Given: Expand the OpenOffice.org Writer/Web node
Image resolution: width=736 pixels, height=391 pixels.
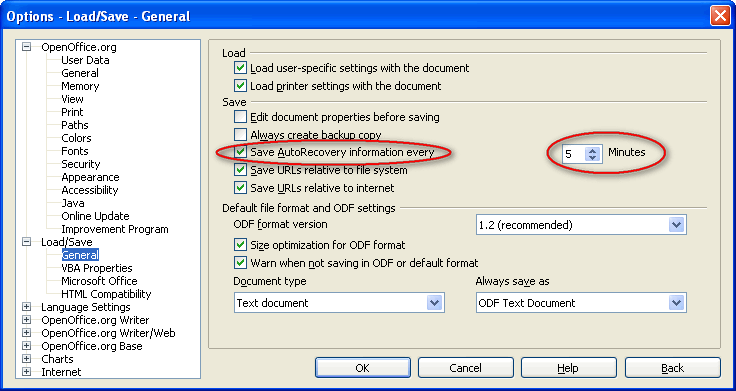Looking at the screenshot, I should click(26, 333).
